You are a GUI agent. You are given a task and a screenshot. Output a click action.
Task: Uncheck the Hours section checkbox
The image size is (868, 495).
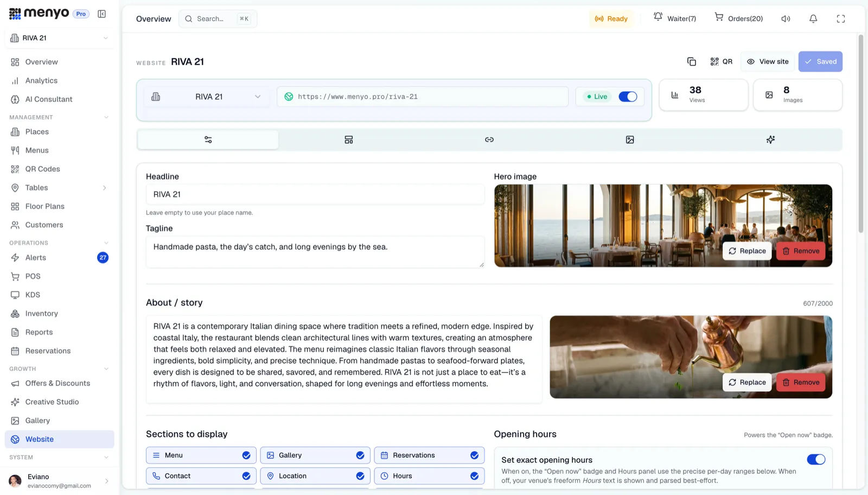coord(475,476)
